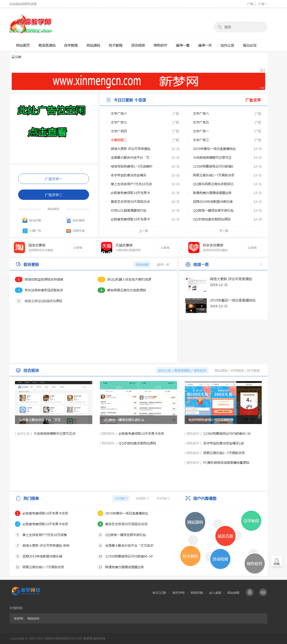Open thumbnail for 全国最大聚合外挂平台
The image size is (287, 644).
pyautogui.click(x=54, y=403)
